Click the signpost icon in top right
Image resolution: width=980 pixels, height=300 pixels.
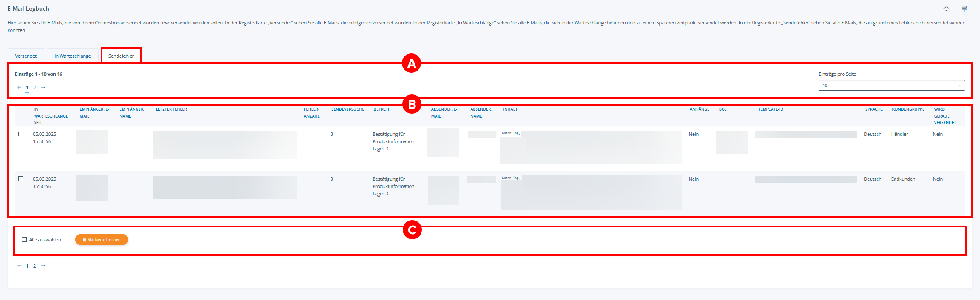pyautogui.click(x=964, y=9)
